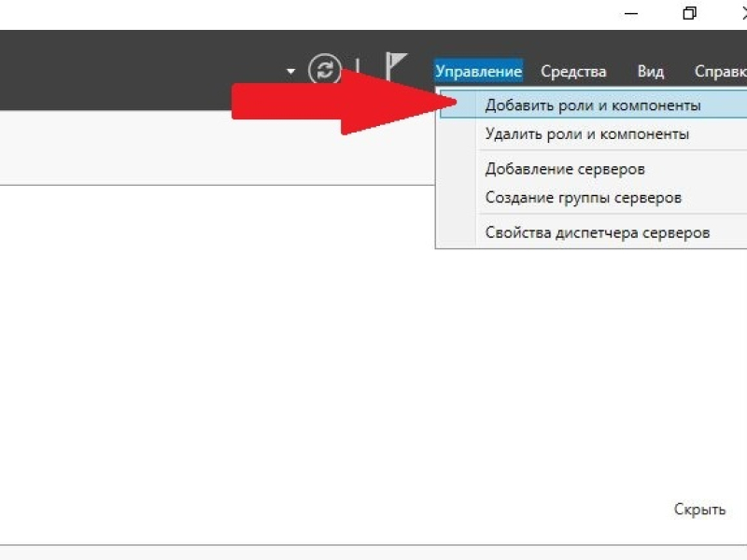
Task: Open the Управление menu
Action: pyautogui.click(x=479, y=72)
